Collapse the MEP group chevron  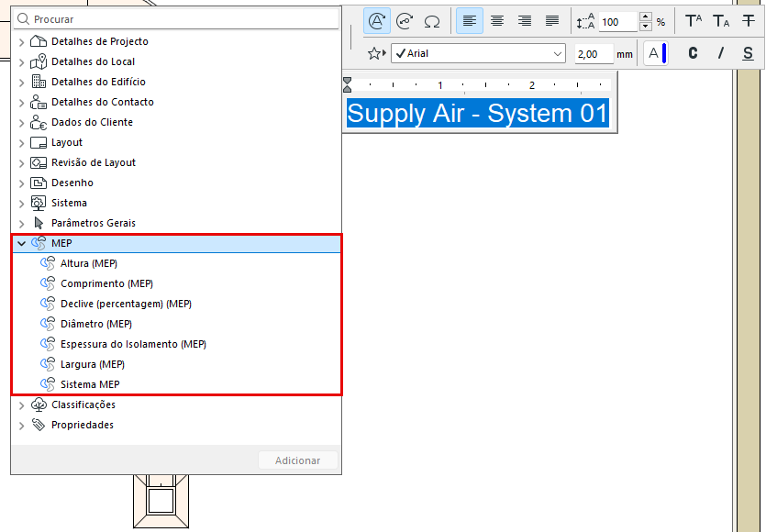21,243
